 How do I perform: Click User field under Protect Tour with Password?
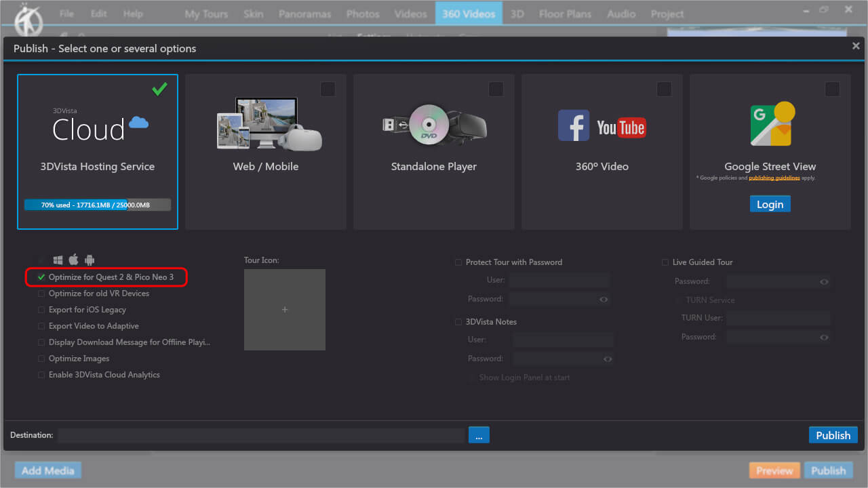pos(559,280)
